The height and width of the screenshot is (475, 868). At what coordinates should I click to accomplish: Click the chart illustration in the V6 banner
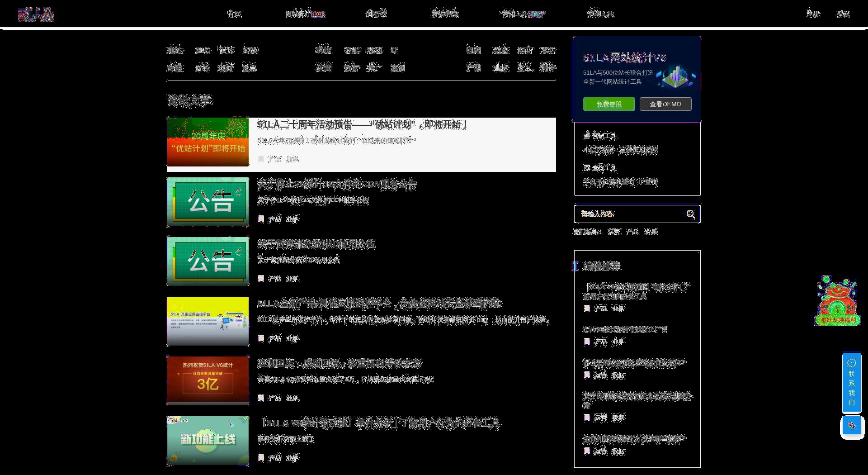point(675,77)
